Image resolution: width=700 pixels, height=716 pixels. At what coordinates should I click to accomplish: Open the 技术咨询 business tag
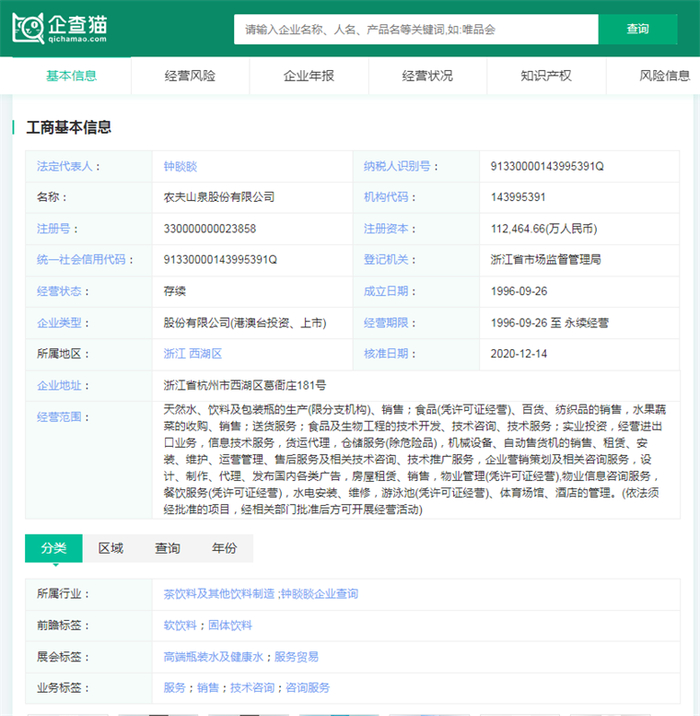tap(252, 688)
